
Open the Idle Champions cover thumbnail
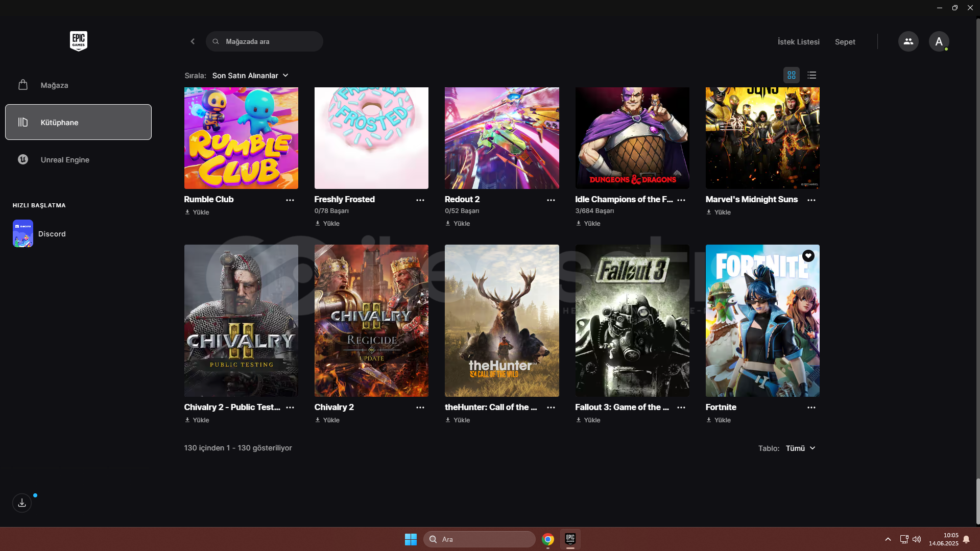[x=632, y=138]
